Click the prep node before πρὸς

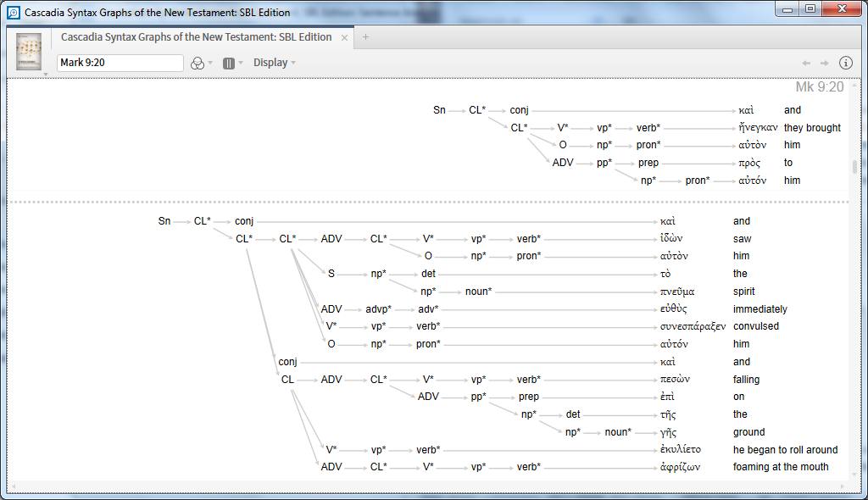648,163
